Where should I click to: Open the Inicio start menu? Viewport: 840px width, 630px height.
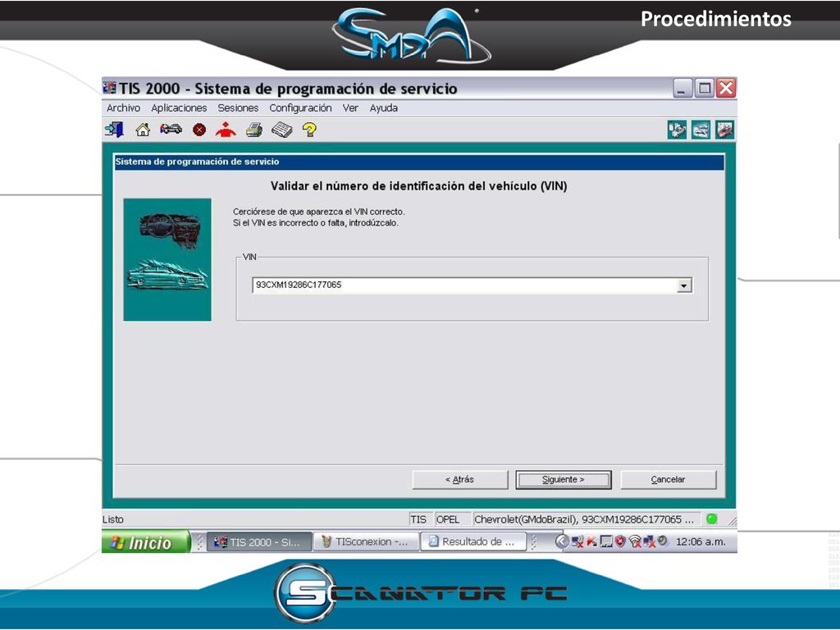(145, 542)
